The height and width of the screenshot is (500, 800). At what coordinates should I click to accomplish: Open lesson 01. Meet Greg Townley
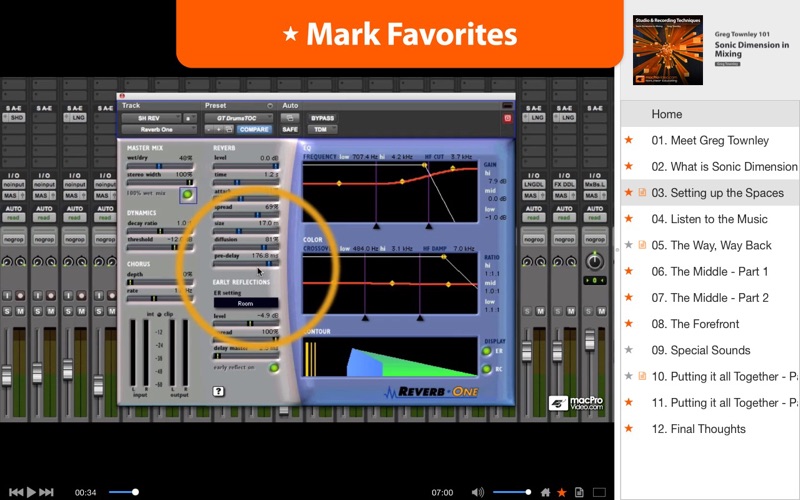click(710, 140)
